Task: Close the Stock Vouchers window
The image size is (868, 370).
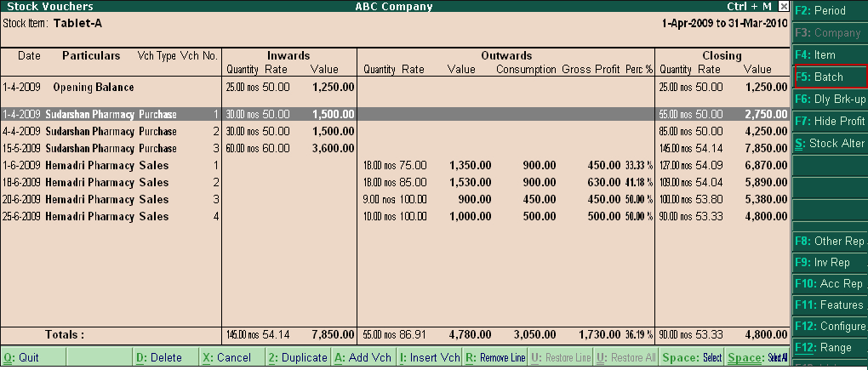Action: (x=783, y=6)
